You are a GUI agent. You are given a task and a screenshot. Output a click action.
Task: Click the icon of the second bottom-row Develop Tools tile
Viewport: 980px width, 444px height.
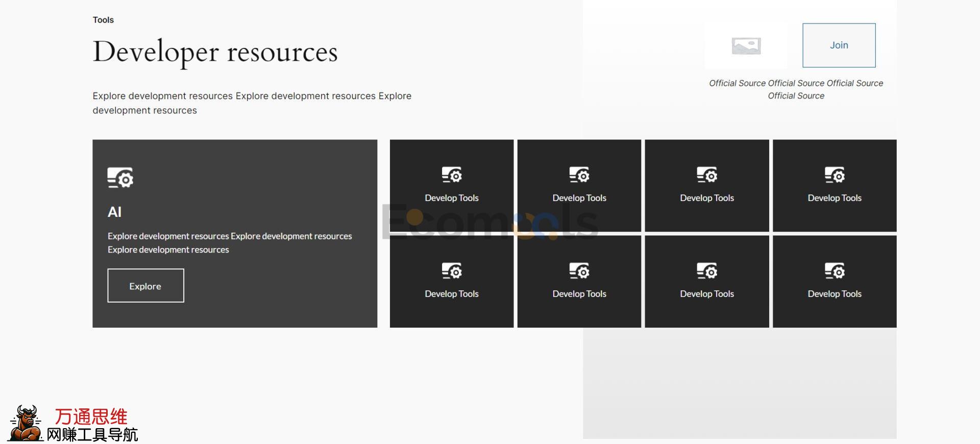click(x=579, y=270)
